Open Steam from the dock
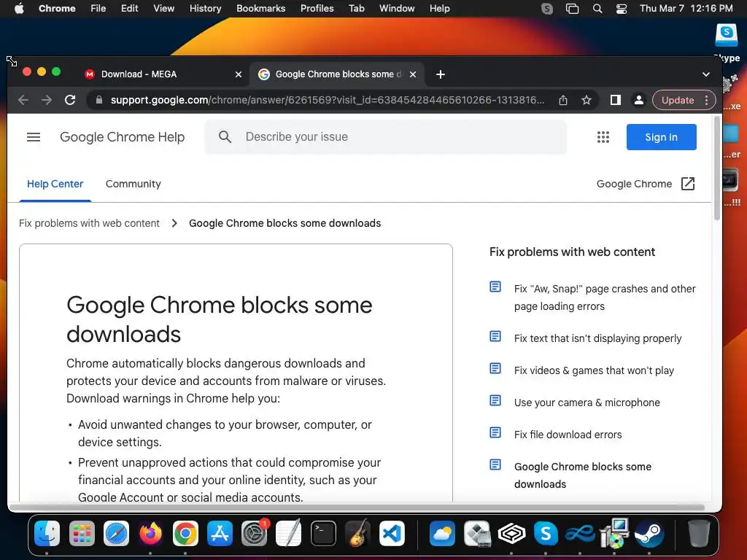This screenshot has height=560, width=747. [649, 534]
